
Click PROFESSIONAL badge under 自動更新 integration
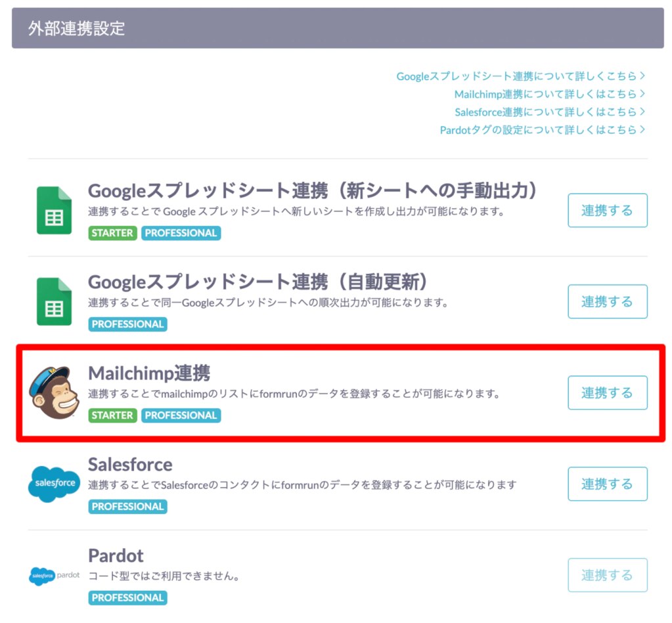[x=127, y=324]
